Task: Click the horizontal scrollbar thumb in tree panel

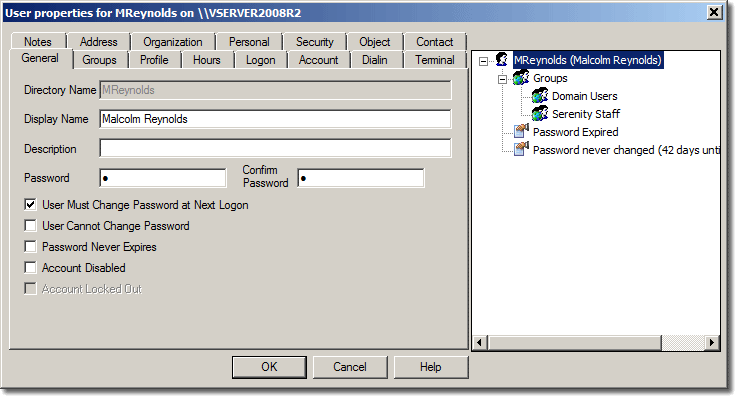Action: pos(575,343)
